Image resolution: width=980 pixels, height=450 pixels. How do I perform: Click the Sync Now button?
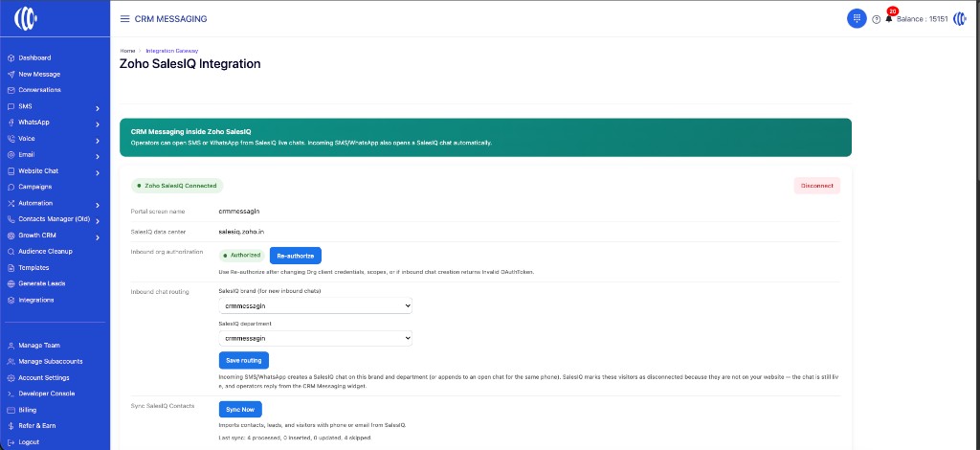point(240,410)
